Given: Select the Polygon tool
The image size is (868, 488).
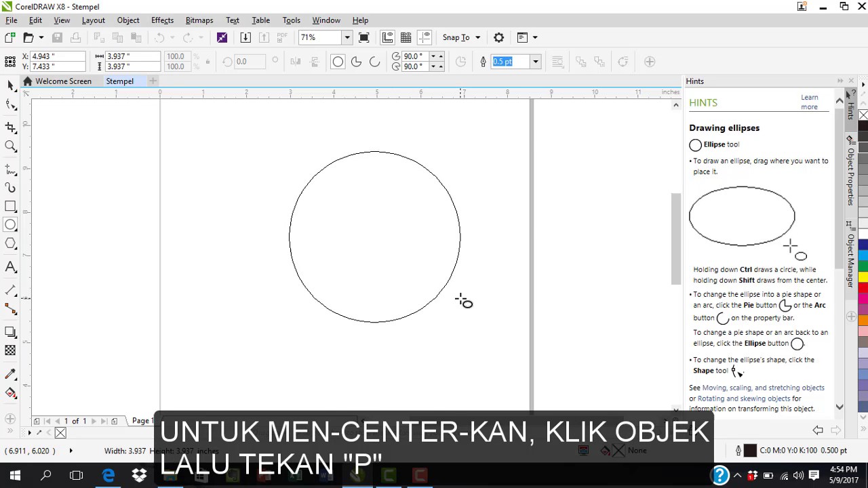Looking at the screenshot, I should click(10, 243).
